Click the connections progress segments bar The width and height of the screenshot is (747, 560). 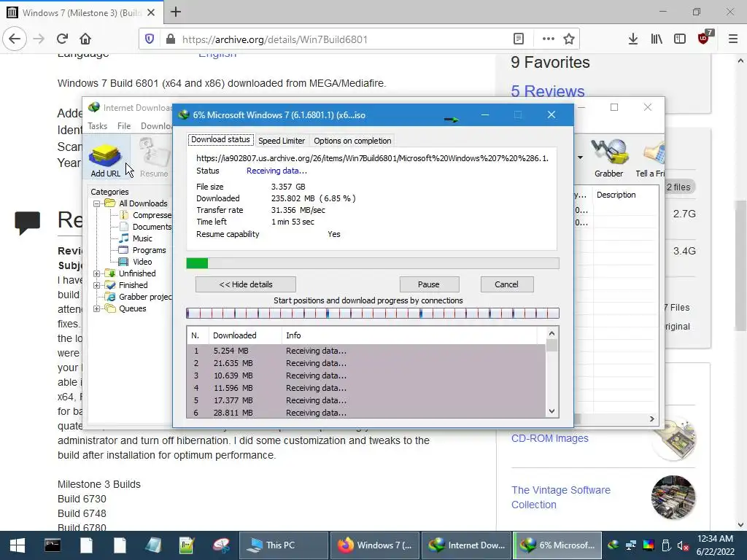(373, 313)
